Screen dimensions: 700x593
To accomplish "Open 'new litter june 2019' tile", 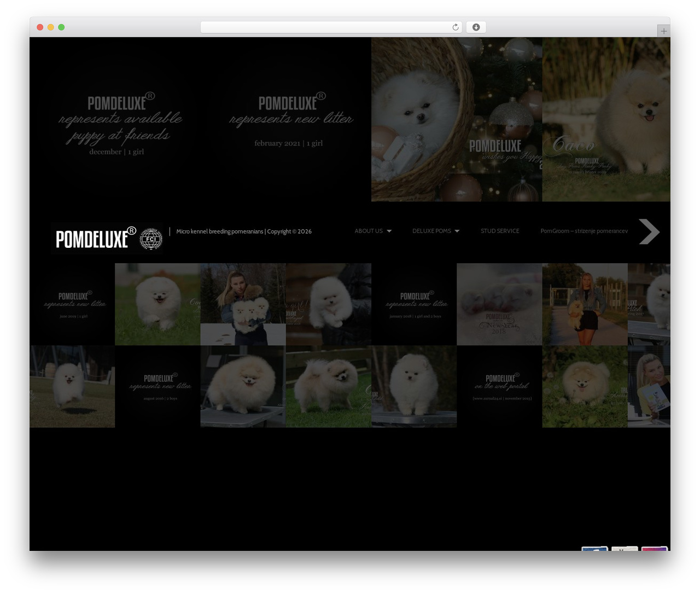I will (72, 304).
